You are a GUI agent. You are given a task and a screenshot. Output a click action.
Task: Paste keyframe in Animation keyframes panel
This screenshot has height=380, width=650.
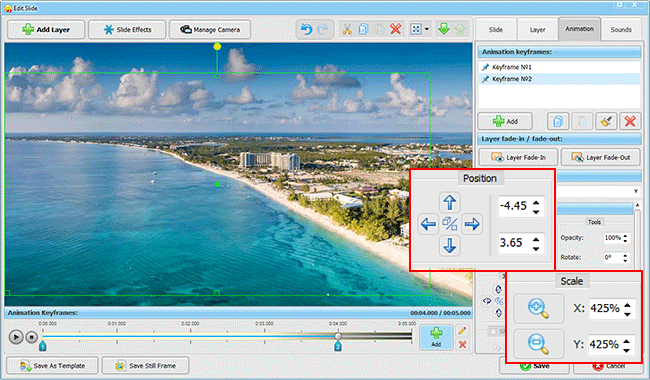(582, 121)
